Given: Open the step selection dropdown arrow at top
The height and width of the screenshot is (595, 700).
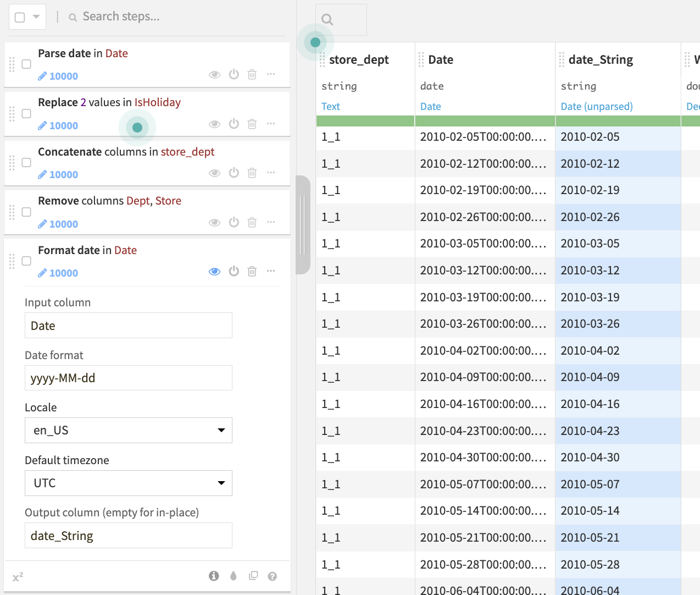Looking at the screenshot, I should click(x=36, y=16).
